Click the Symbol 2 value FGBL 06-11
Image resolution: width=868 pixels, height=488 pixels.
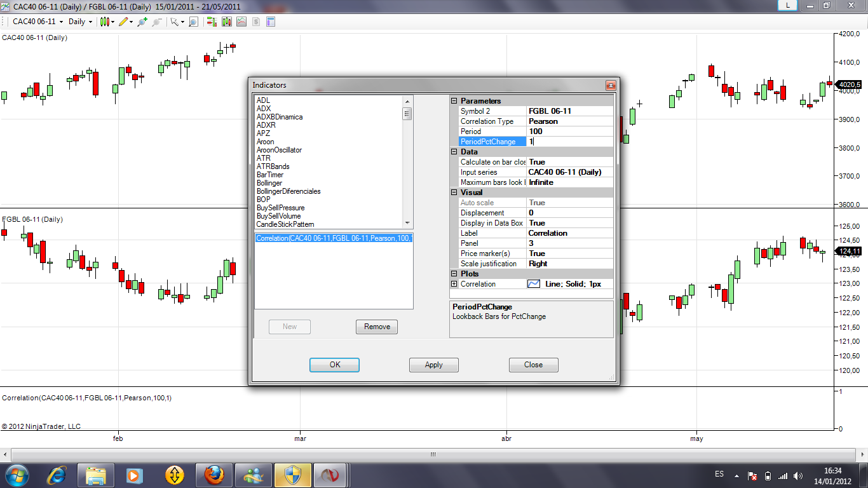click(x=570, y=111)
